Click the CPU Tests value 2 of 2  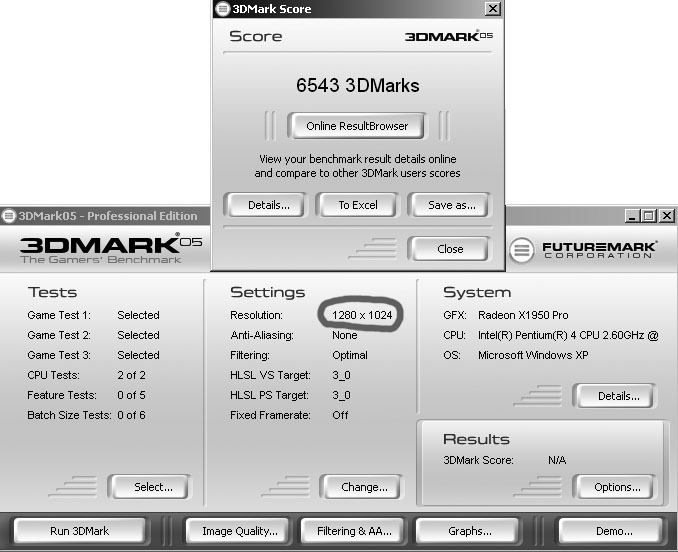[131, 375]
